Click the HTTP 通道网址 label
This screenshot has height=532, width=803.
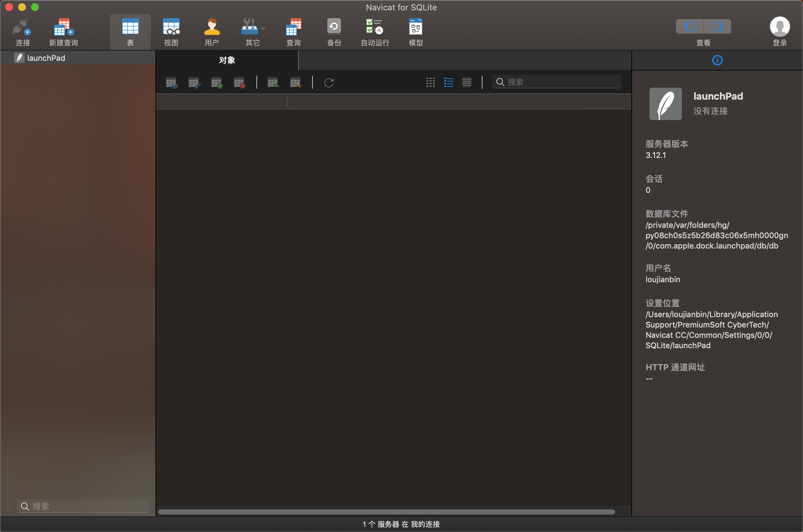coord(675,367)
